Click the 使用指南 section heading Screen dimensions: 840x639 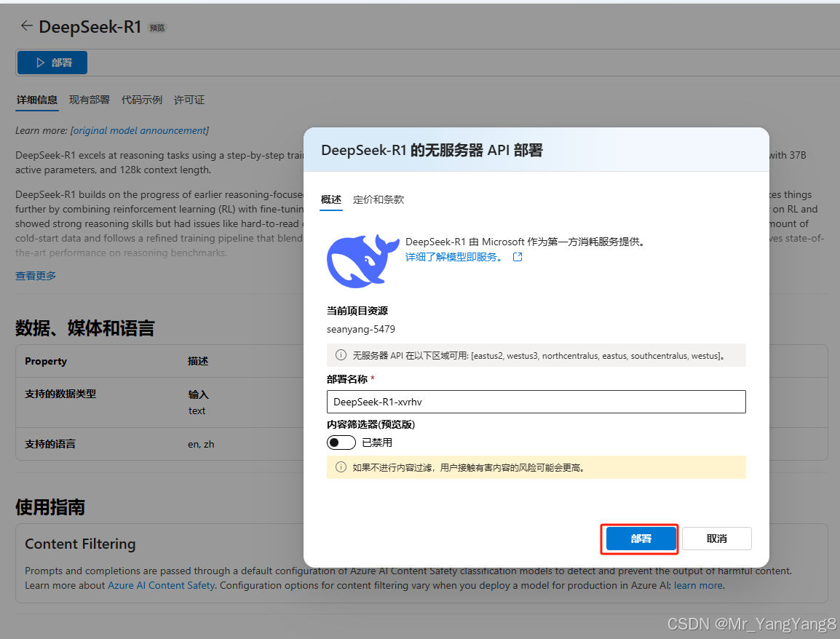coord(50,507)
